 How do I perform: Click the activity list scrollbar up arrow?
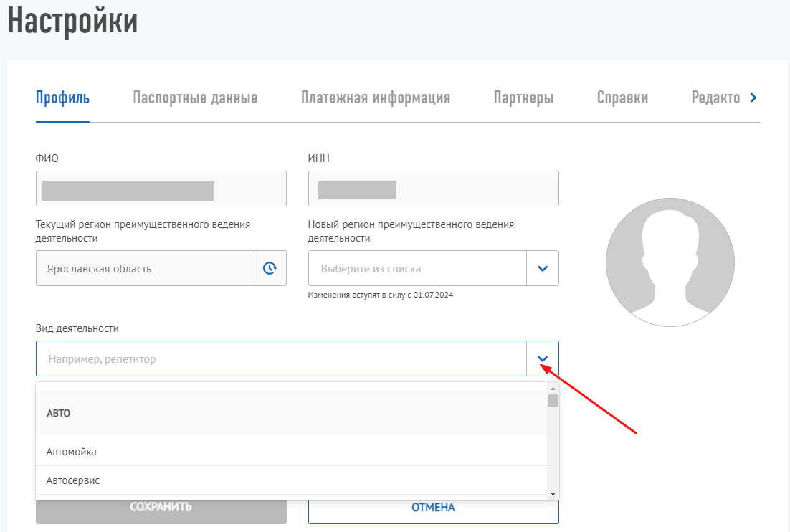553,387
